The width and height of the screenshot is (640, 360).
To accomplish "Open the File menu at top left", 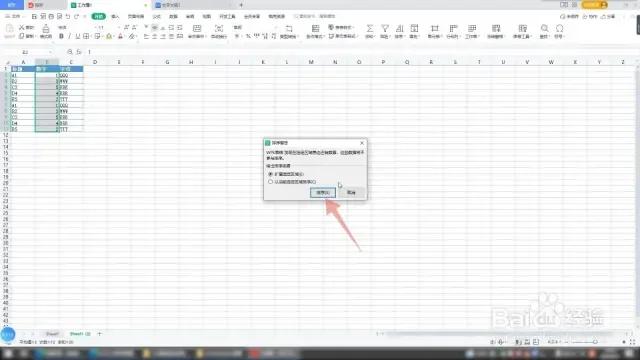I will coord(14,16).
